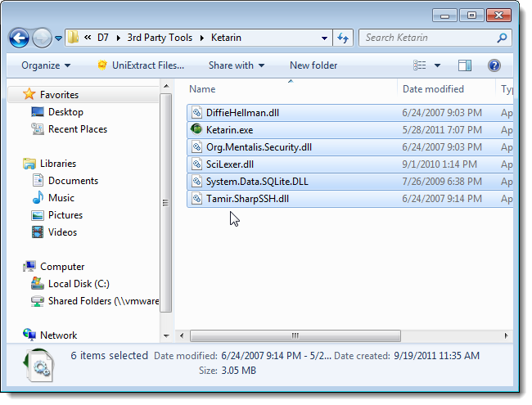Change the view with the views icon

[419, 65]
